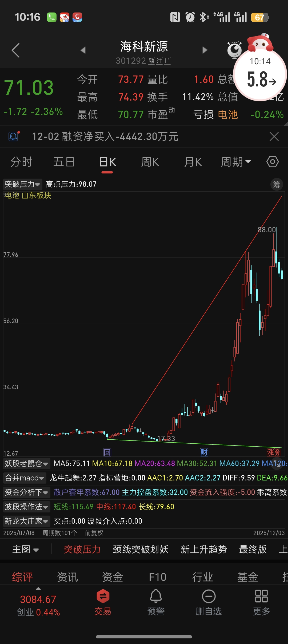This screenshot has width=288, height=644.
Task: Go back using the left chevron
Action: 16,50
